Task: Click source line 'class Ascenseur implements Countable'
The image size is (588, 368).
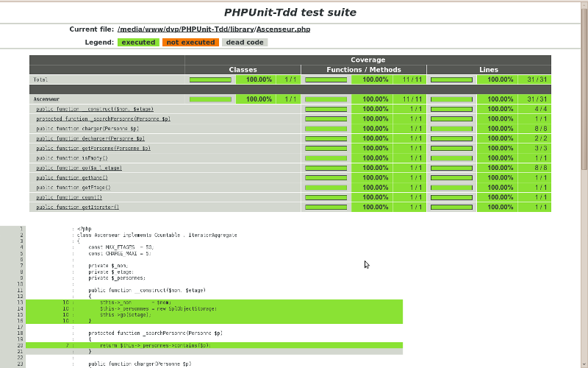Action: [x=157, y=235]
